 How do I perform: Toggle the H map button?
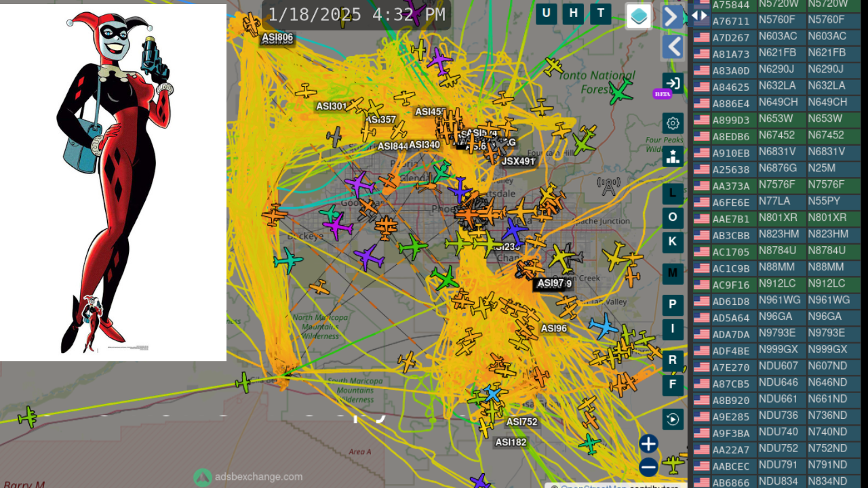click(x=573, y=14)
